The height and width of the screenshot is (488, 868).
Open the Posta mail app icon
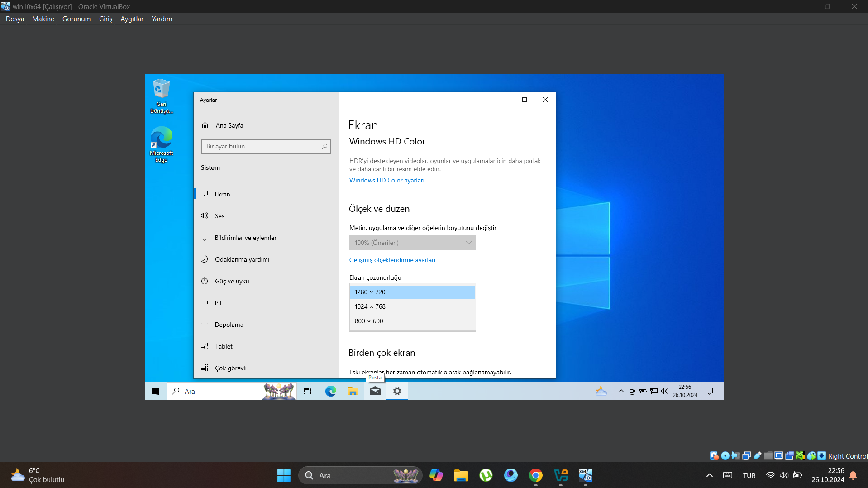pyautogui.click(x=375, y=391)
